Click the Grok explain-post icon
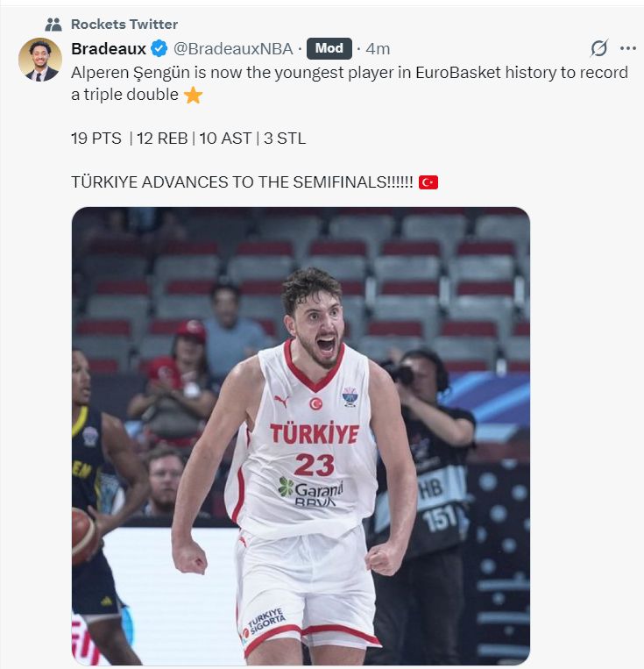This screenshot has width=644, height=669. (x=598, y=47)
